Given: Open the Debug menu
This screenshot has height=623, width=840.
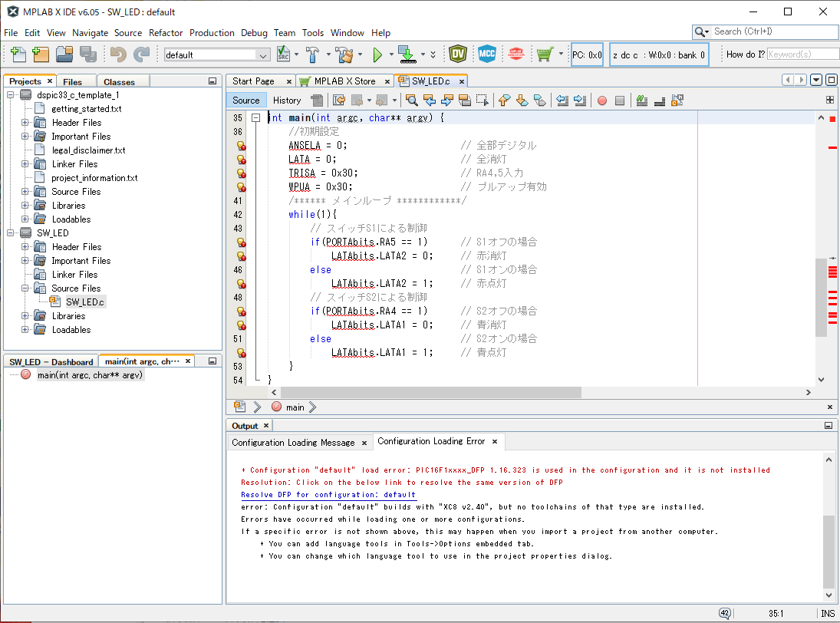Looking at the screenshot, I should tap(254, 33).
